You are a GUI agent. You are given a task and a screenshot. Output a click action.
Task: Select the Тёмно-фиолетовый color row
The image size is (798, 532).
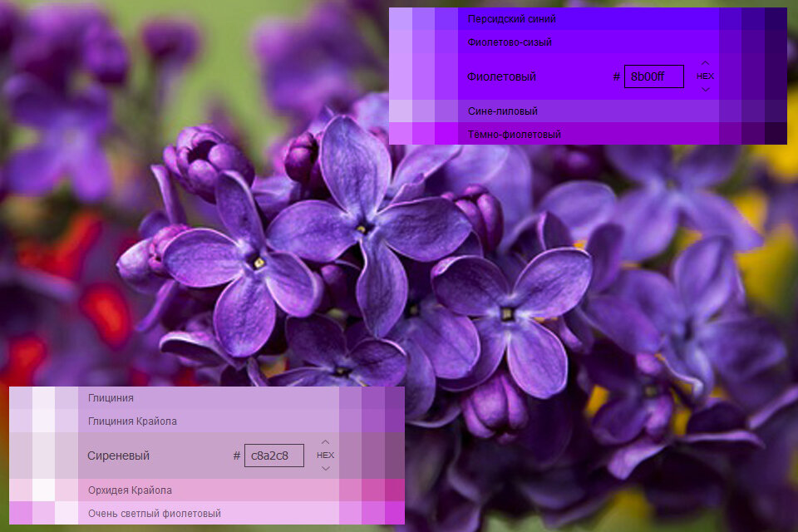[588, 134]
